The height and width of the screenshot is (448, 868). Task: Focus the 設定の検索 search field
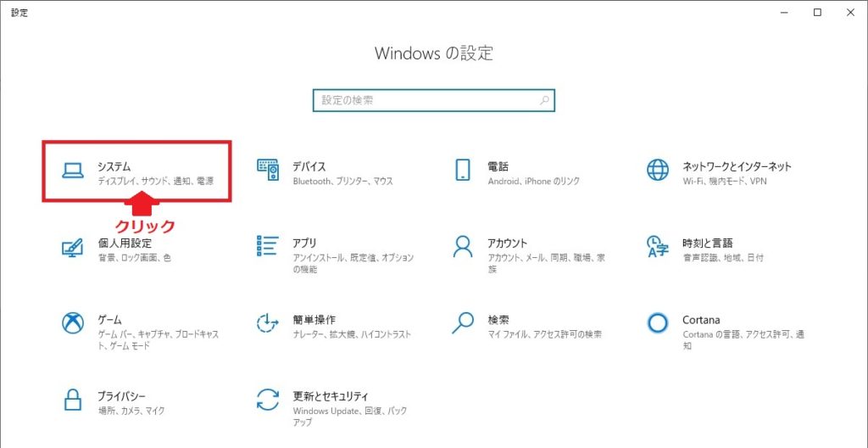point(433,100)
